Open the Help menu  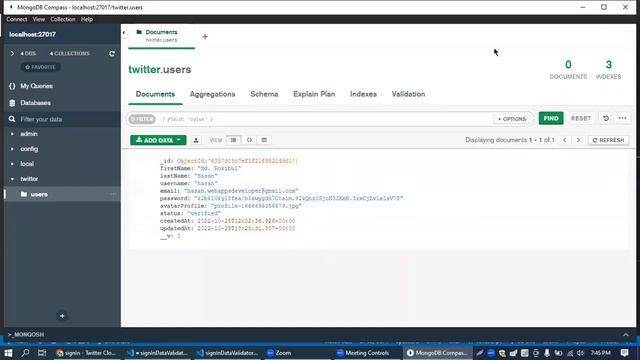click(87, 19)
